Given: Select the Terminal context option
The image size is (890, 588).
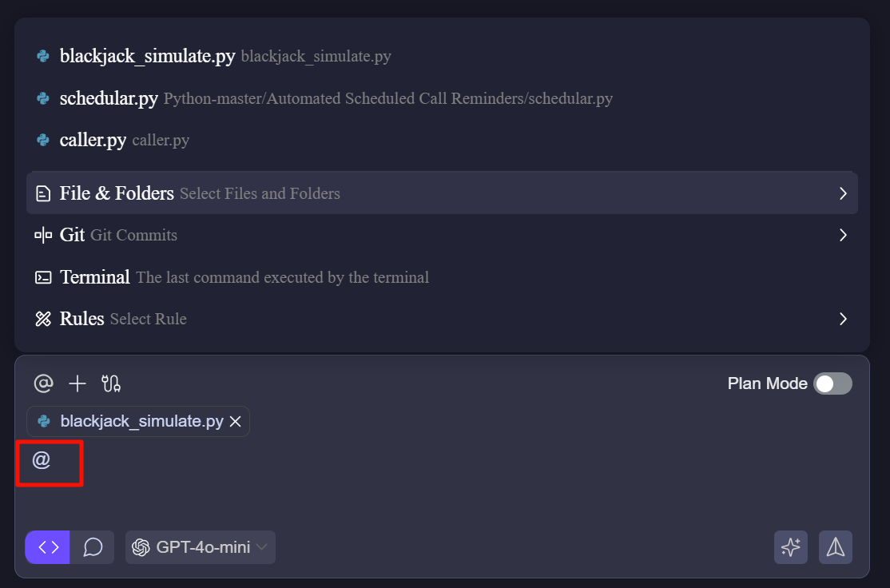Looking at the screenshot, I should (94, 277).
